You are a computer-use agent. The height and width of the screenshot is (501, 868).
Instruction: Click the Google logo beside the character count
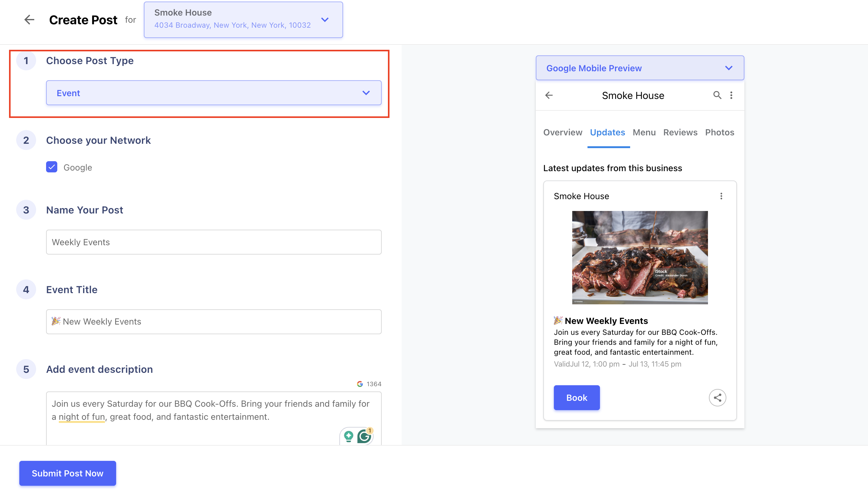pos(360,384)
